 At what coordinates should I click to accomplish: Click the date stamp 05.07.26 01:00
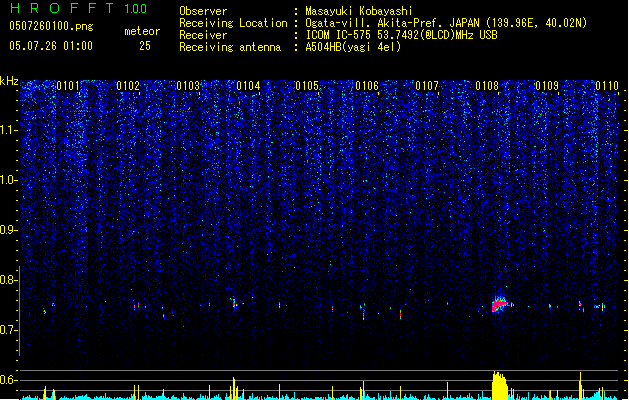pyautogui.click(x=51, y=46)
